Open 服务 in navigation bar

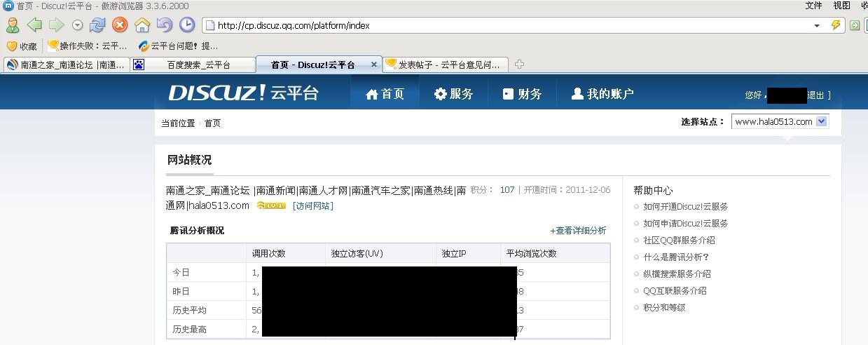pyautogui.click(x=453, y=94)
